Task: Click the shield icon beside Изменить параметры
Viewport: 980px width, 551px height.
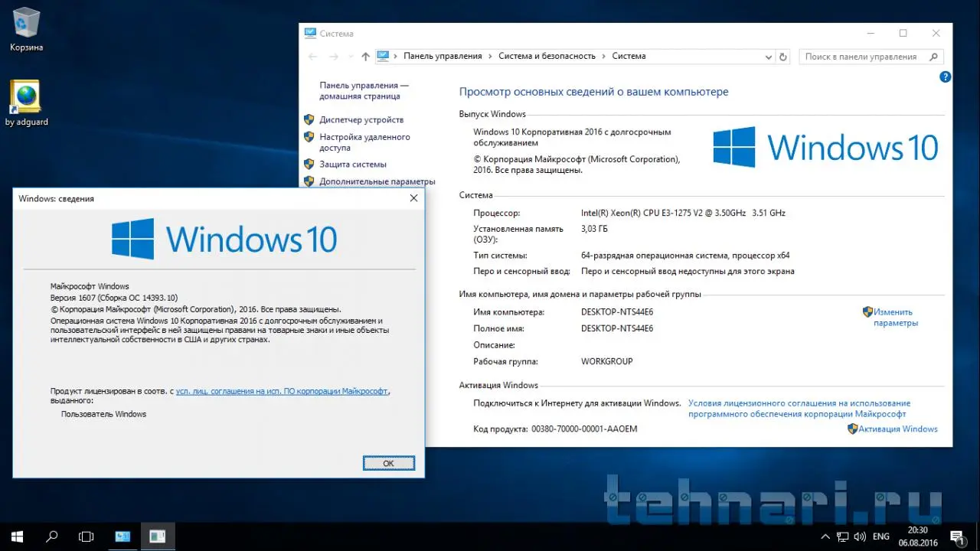Action: click(867, 311)
